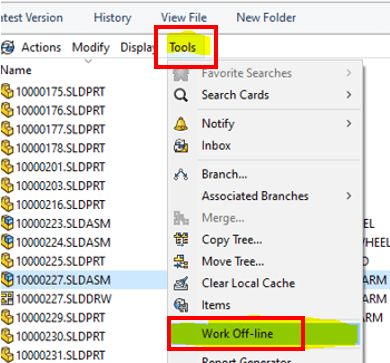This screenshot has width=390, height=363.
Task: Select assembly 10000223.SLDASM
Action: (63, 223)
